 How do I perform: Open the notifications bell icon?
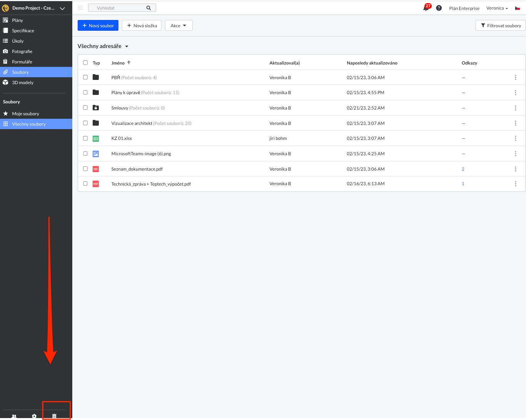(x=426, y=8)
